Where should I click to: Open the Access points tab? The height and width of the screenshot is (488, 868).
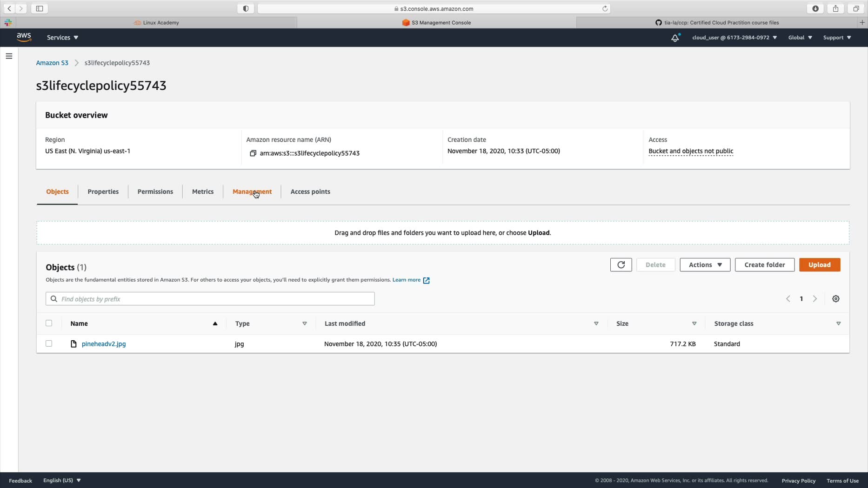click(310, 191)
